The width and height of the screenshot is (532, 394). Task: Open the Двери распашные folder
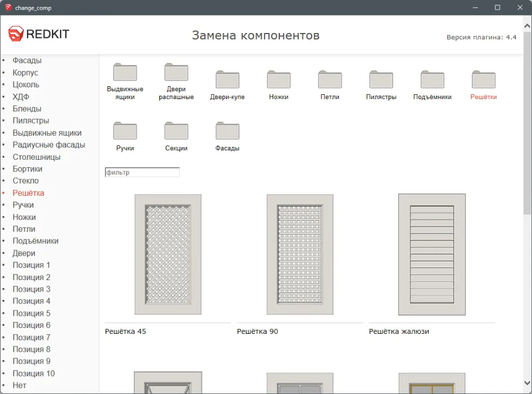tap(176, 72)
